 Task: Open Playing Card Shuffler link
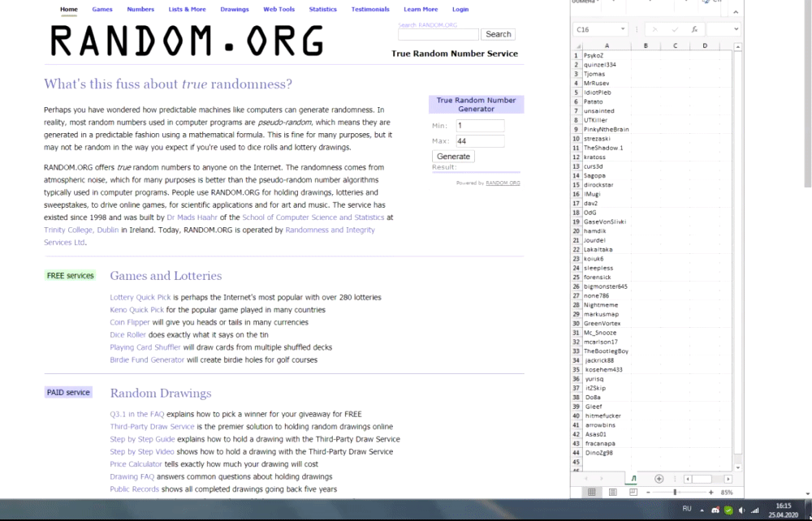point(145,347)
